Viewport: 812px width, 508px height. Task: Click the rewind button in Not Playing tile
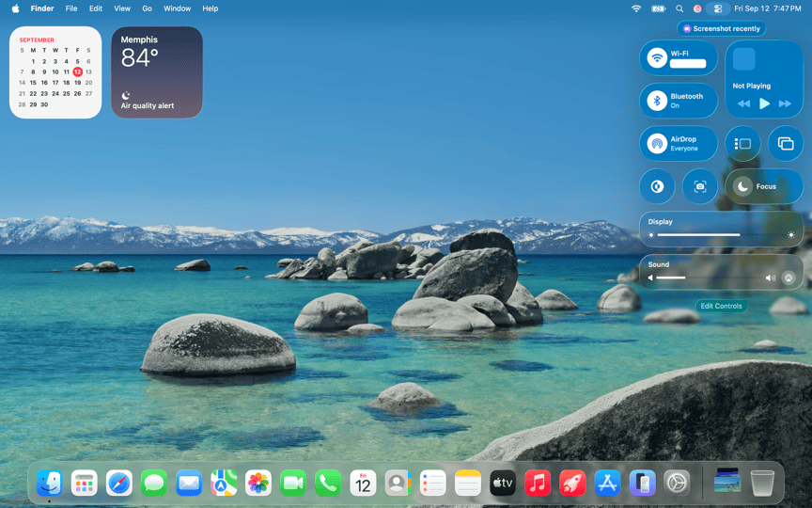[x=743, y=103]
